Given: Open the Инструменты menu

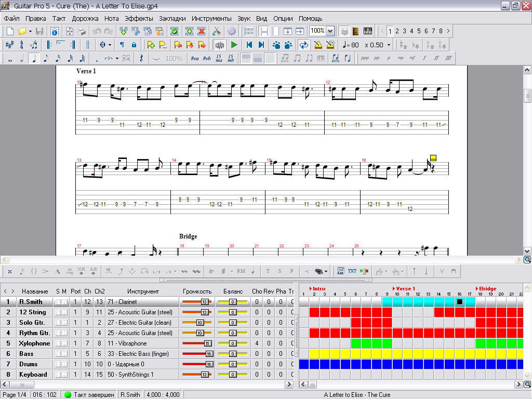Looking at the screenshot, I should (x=211, y=19).
